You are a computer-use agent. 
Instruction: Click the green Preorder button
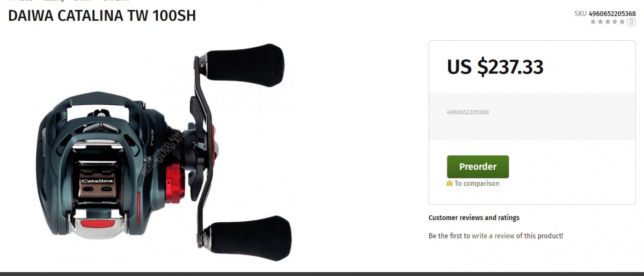(478, 166)
